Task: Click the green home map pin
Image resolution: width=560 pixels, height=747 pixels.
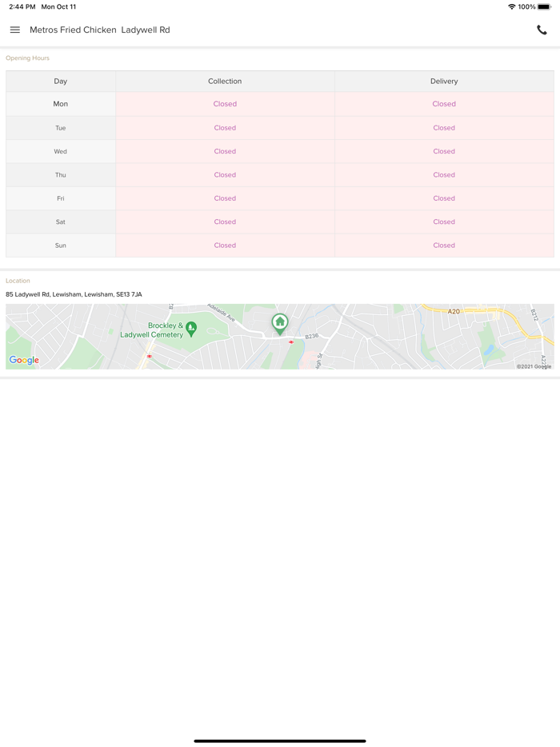Action: 280,324
